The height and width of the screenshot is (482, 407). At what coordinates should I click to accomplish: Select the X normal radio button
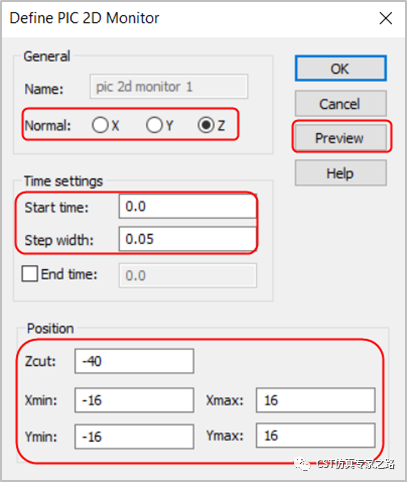click(x=100, y=125)
